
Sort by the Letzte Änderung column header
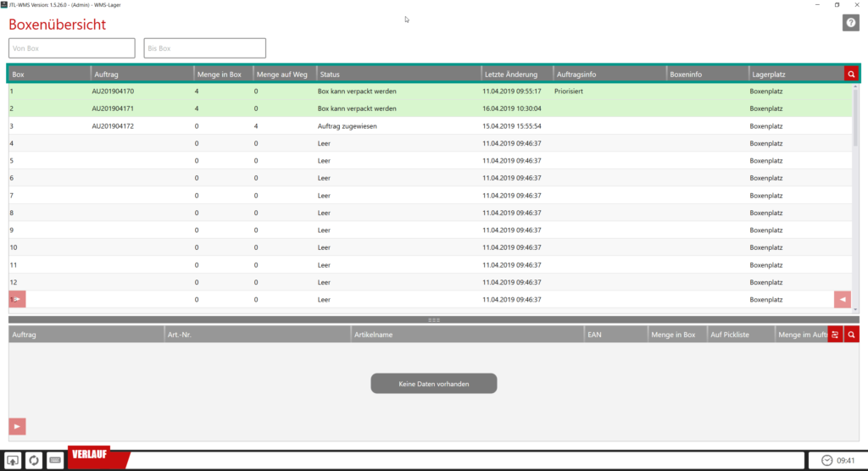click(516, 75)
